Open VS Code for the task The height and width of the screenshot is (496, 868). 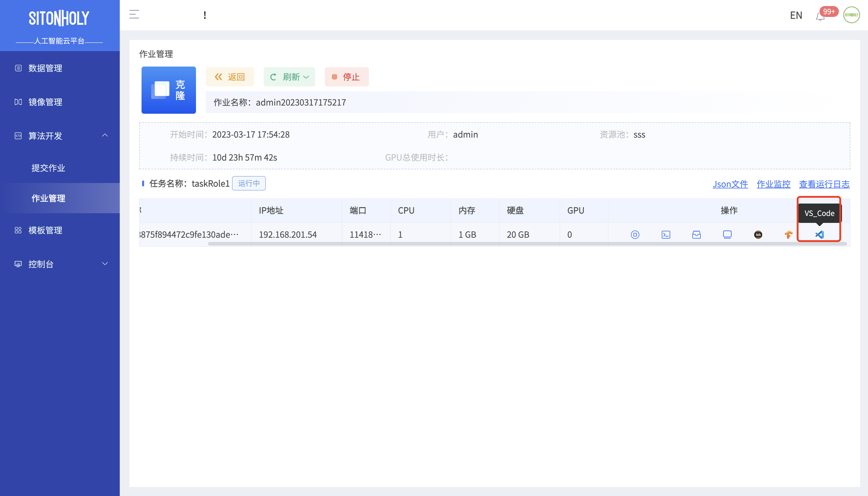tap(819, 234)
